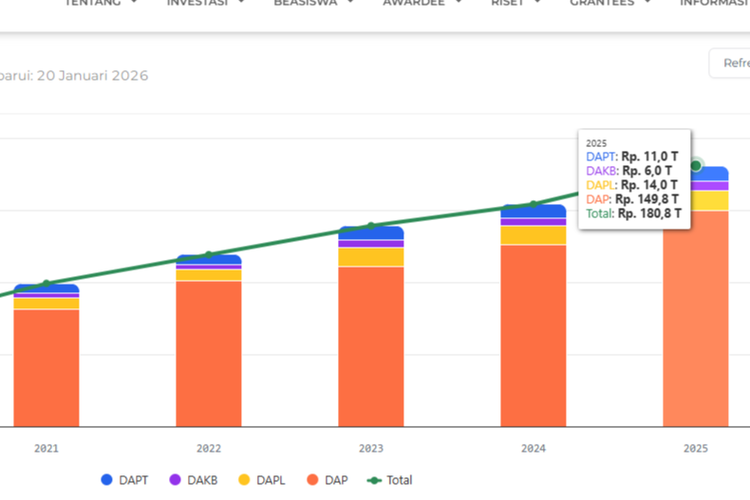This screenshot has height=500, width=750.
Task: Select the yellow DAPL segment for 2023
Action: [371, 257]
